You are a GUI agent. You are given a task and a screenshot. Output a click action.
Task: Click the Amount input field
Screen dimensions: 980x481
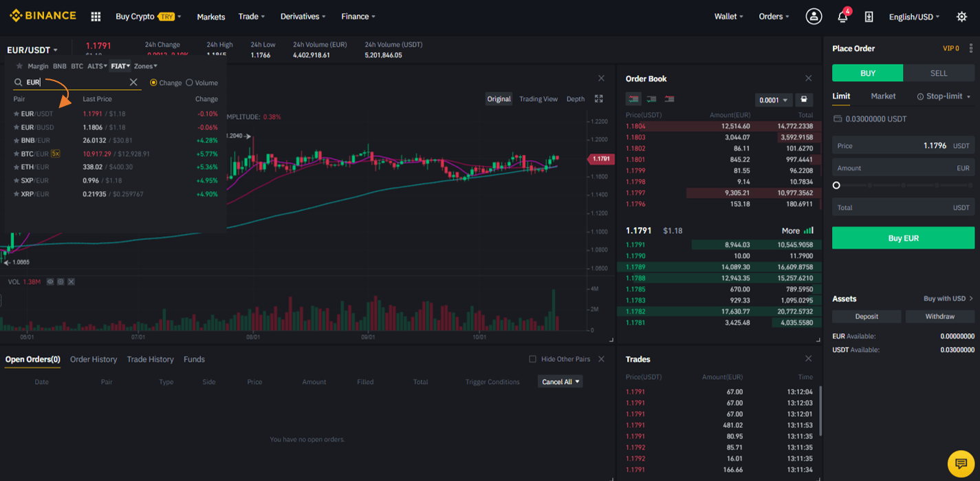(903, 168)
